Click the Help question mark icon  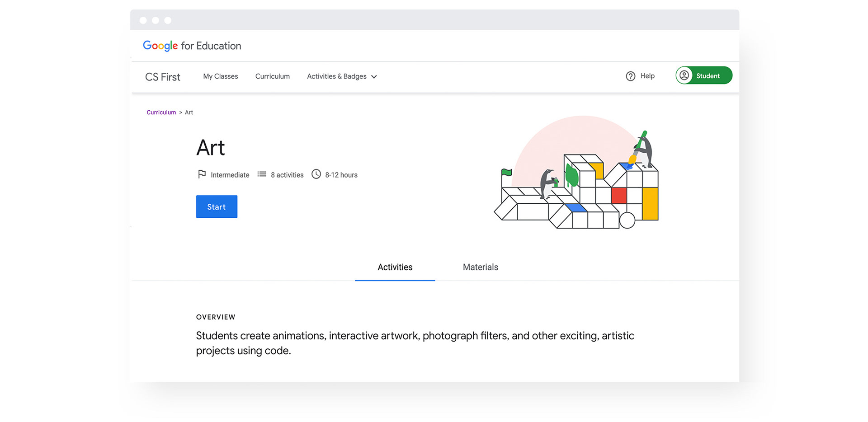tap(630, 76)
